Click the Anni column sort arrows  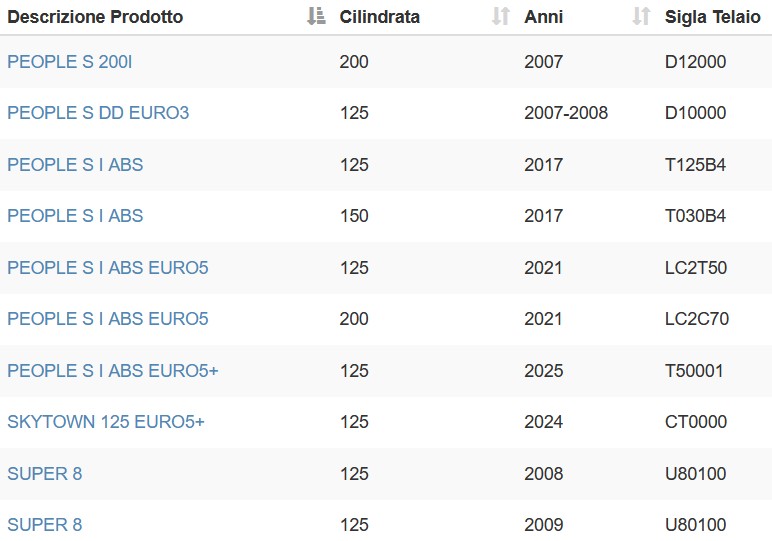coord(641,16)
